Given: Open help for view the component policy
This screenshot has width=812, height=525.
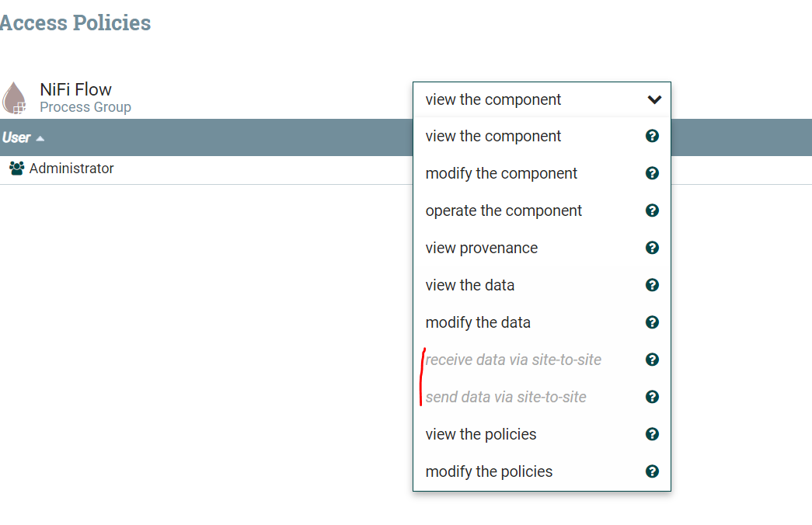Looking at the screenshot, I should 652,136.
